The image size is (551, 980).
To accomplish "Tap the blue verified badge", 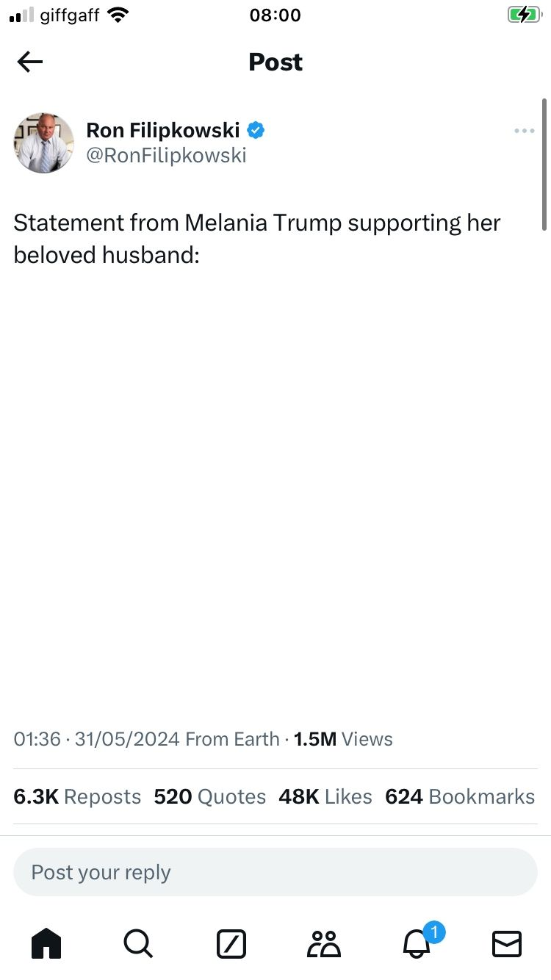I will click(256, 131).
